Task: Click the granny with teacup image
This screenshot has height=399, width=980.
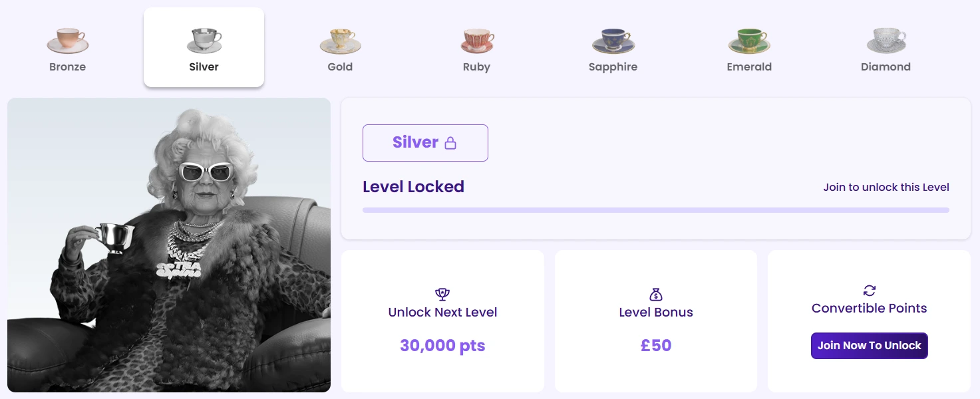Action: coord(169,245)
